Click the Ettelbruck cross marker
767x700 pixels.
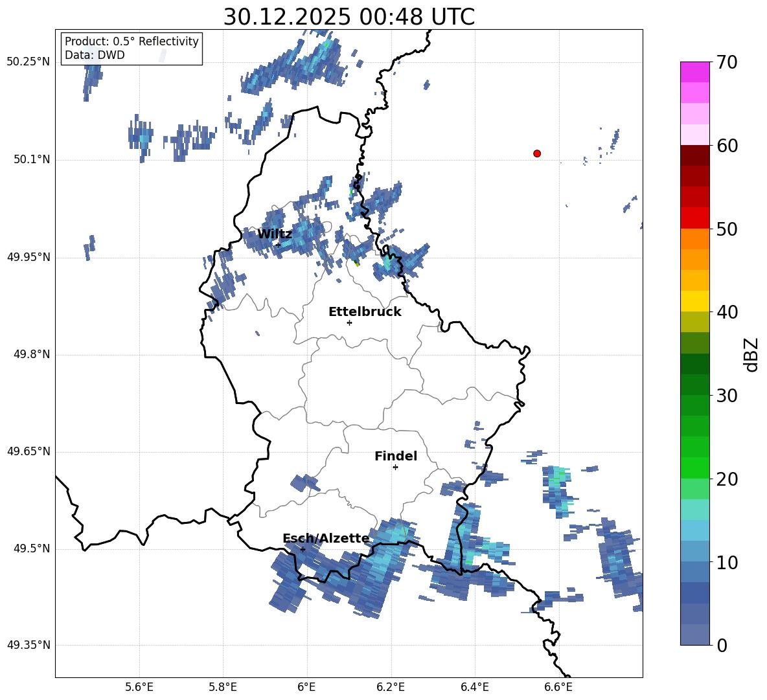coord(349,322)
